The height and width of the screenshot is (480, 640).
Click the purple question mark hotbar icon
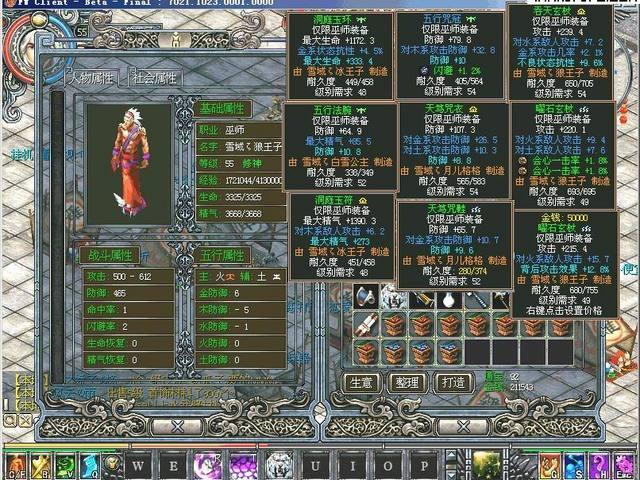tap(599, 465)
